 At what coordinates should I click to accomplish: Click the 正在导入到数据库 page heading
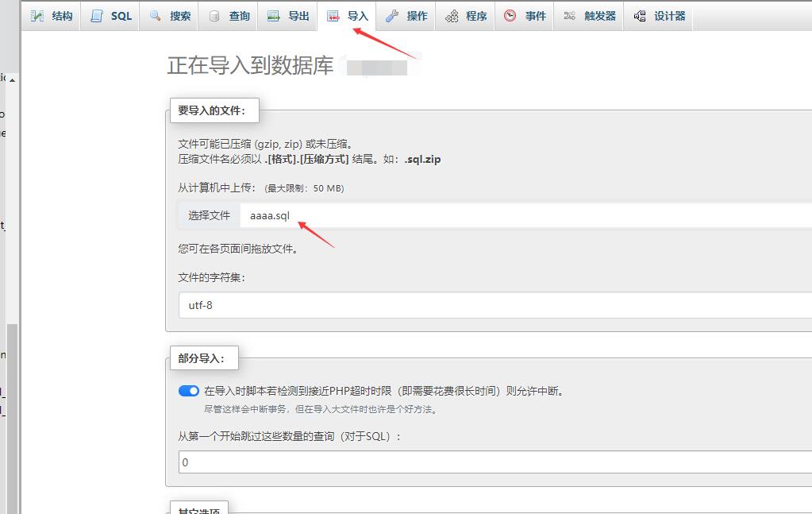point(250,65)
